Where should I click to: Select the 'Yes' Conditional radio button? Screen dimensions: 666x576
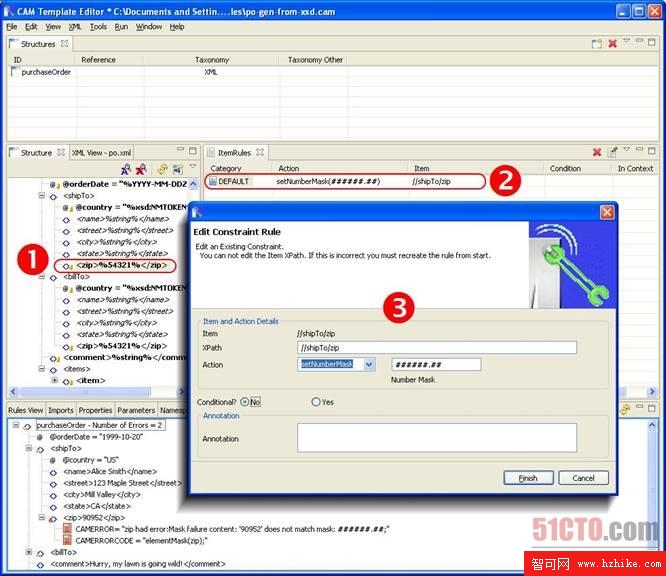[316, 402]
